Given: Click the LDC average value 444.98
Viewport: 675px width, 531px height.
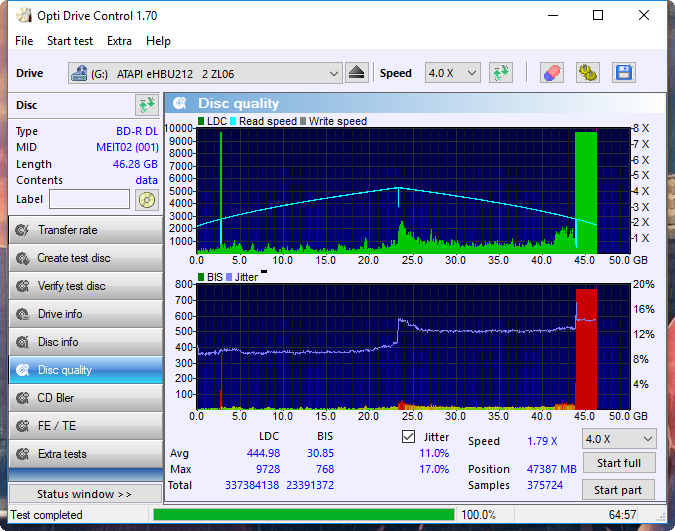Looking at the screenshot, I should click(x=263, y=453).
